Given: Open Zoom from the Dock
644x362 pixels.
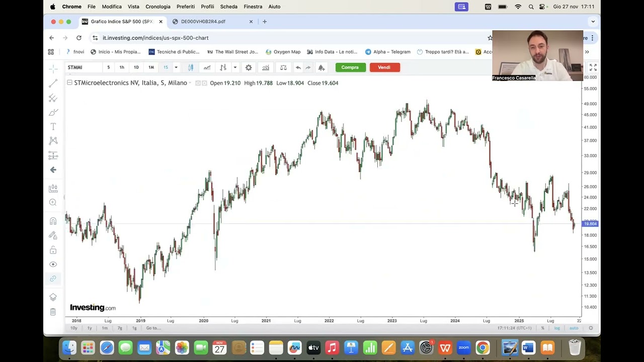Looking at the screenshot, I should tap(464, 347).
